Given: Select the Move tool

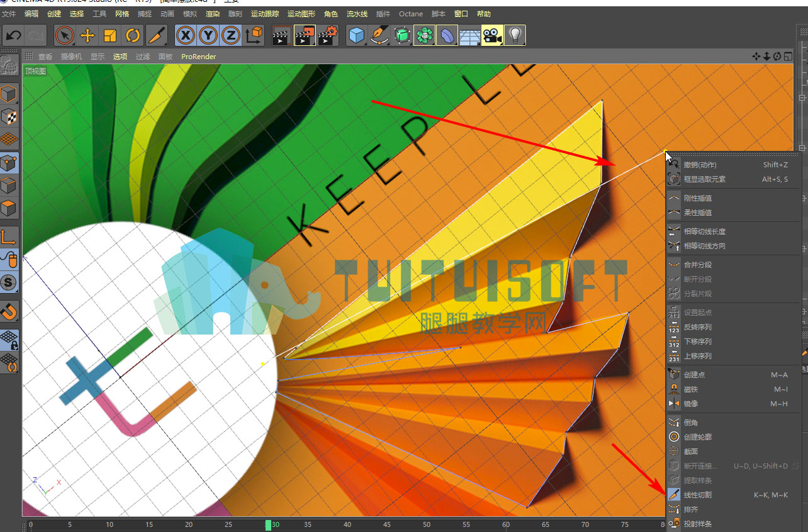Looking at the screenshot, I should coord(87,35).
